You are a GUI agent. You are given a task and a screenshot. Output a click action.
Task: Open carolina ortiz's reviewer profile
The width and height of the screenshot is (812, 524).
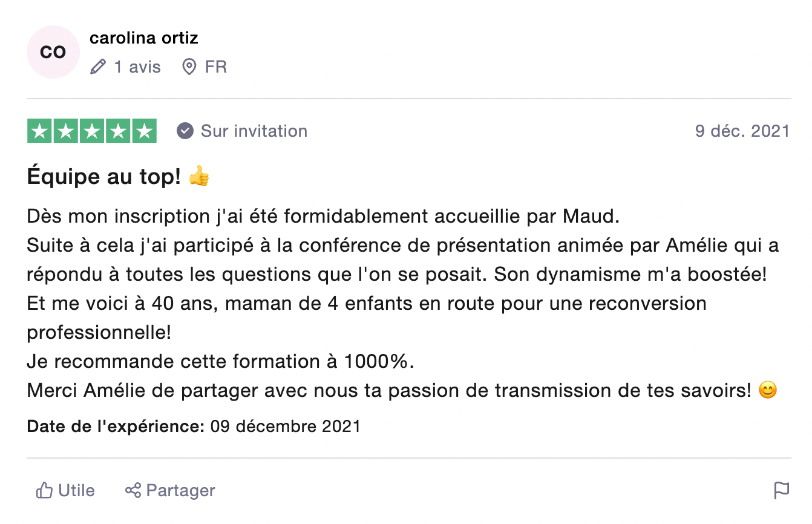[144, 38]
